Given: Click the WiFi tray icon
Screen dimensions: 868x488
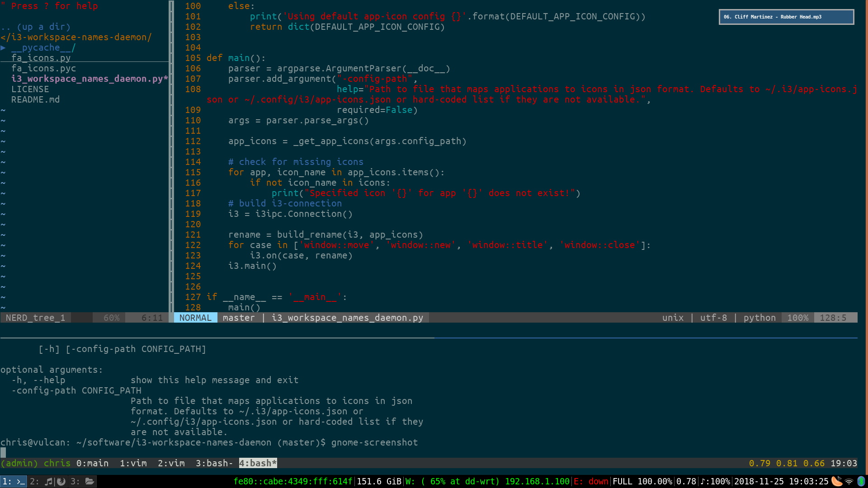Looking at the screenshot, I should click(849, 482).
